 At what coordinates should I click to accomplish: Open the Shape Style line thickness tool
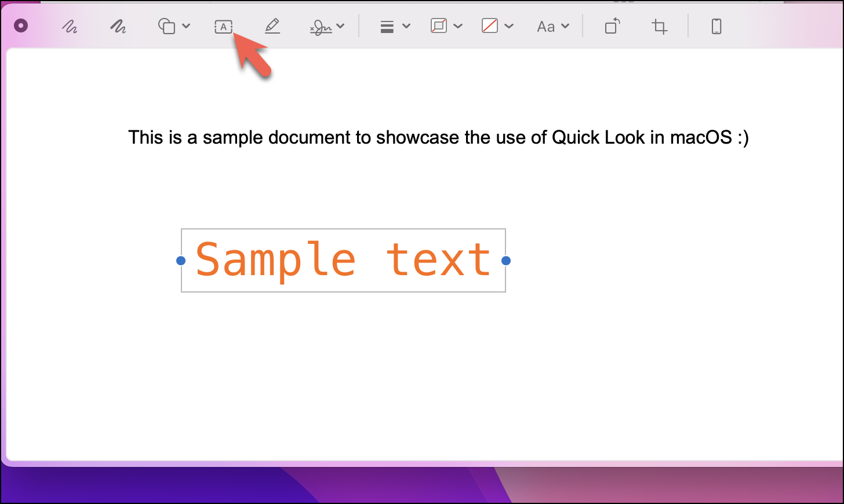(x=387, y=27)
